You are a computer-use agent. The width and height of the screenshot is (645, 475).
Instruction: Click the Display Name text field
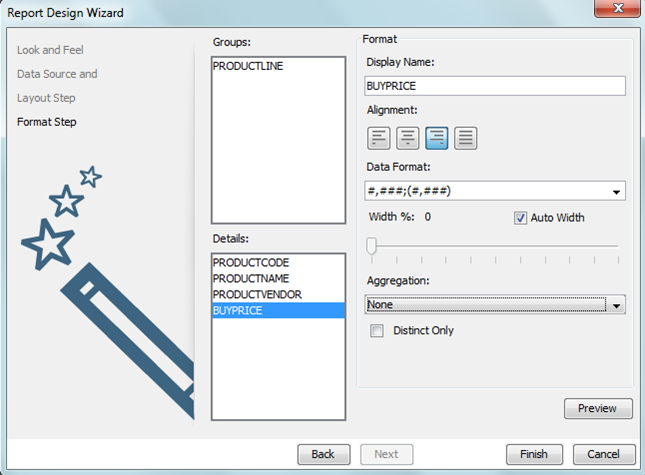496,86
